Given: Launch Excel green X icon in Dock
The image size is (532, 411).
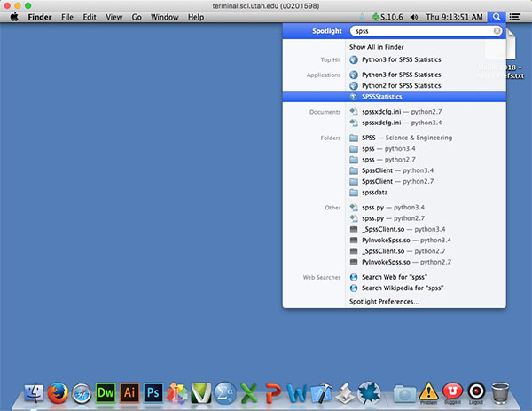Looking at the screenshot, I should (x=248, y=393).
